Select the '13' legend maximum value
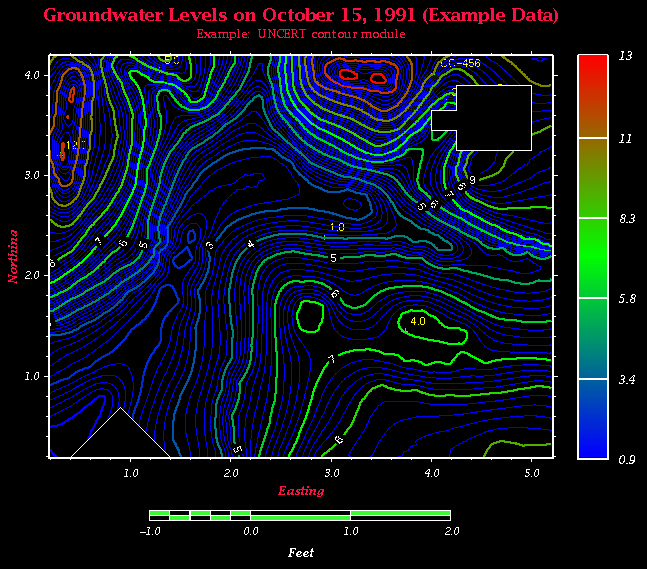This screenshot has height=569, width=647. pos(625,56)
